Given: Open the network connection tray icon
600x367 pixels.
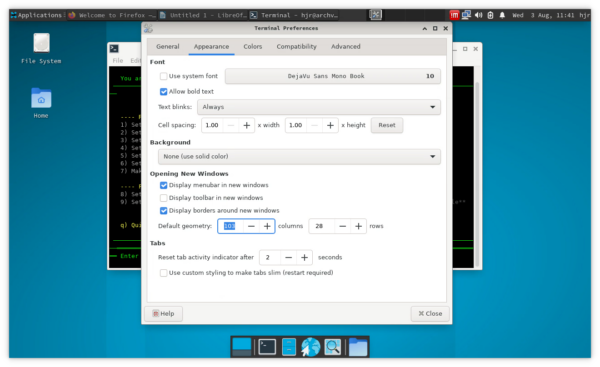Looking at the screenshot, I should (x=466, y=15).
